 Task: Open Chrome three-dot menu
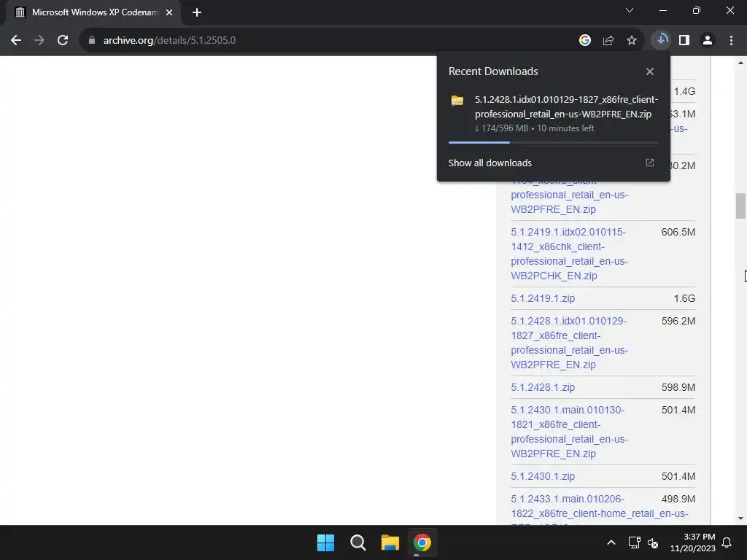point(731,41)
